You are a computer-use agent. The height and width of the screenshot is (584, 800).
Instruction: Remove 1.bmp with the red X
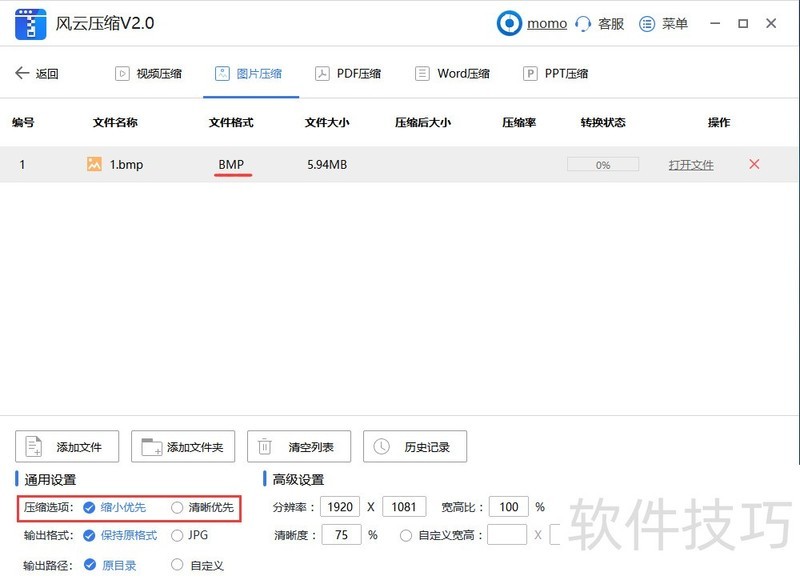pyautogui.click(x=754, y=163)
